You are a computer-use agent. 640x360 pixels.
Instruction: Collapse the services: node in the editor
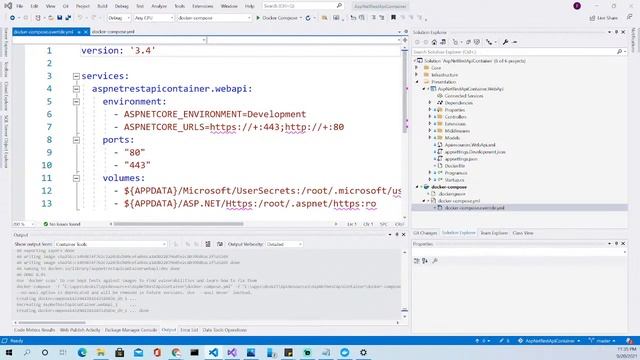point(76,76)
